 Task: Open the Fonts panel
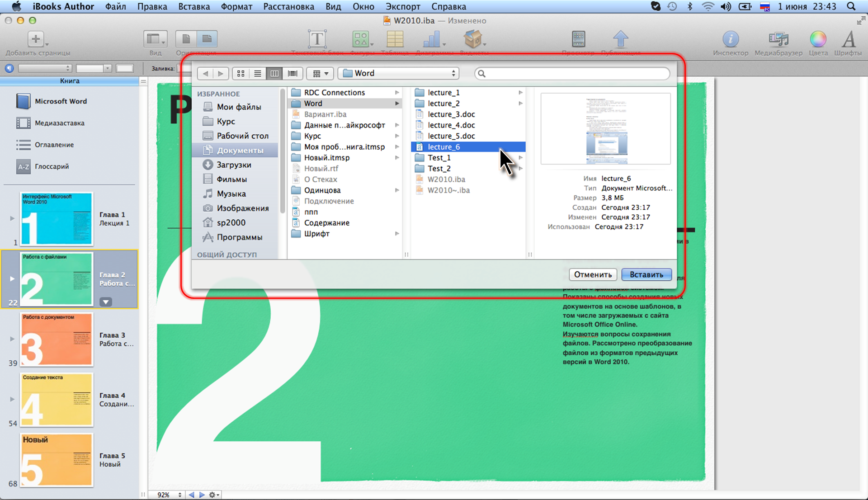click(x=849, y=39)
